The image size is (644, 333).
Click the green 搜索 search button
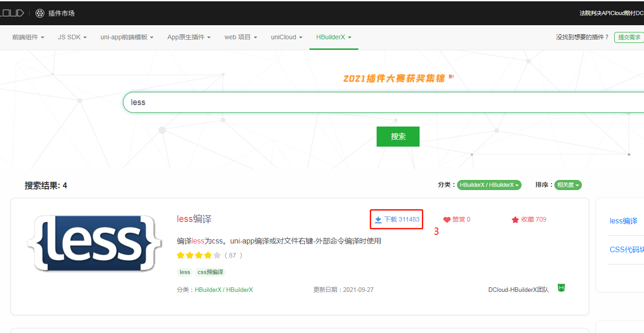point(398,136)
